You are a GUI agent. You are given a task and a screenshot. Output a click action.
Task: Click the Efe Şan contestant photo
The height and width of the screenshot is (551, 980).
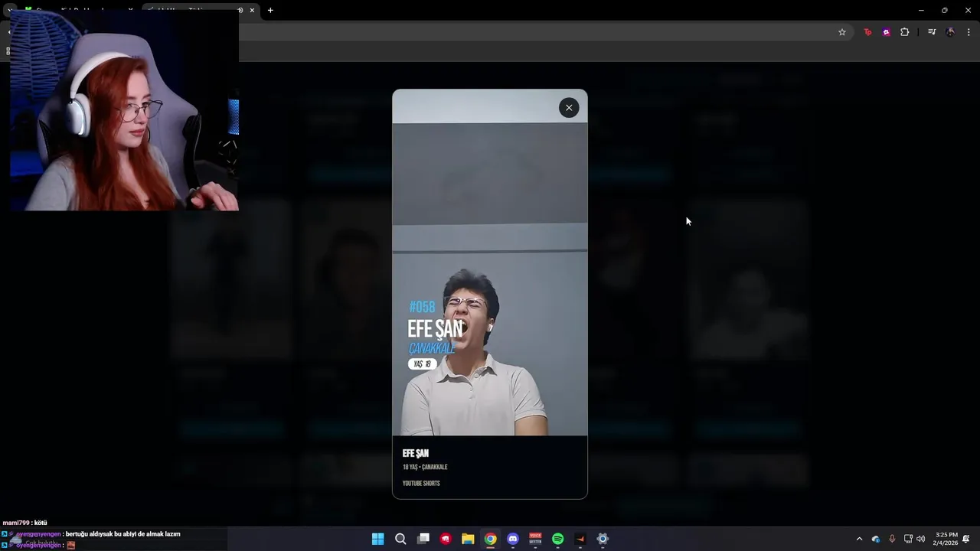click(490, 262)
